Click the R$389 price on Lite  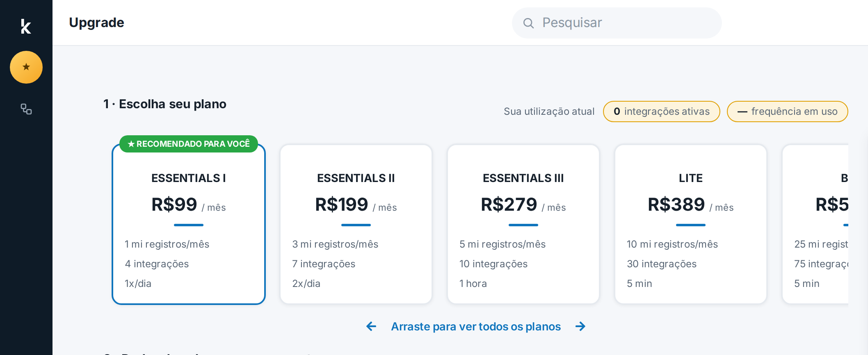pos(676,204)
